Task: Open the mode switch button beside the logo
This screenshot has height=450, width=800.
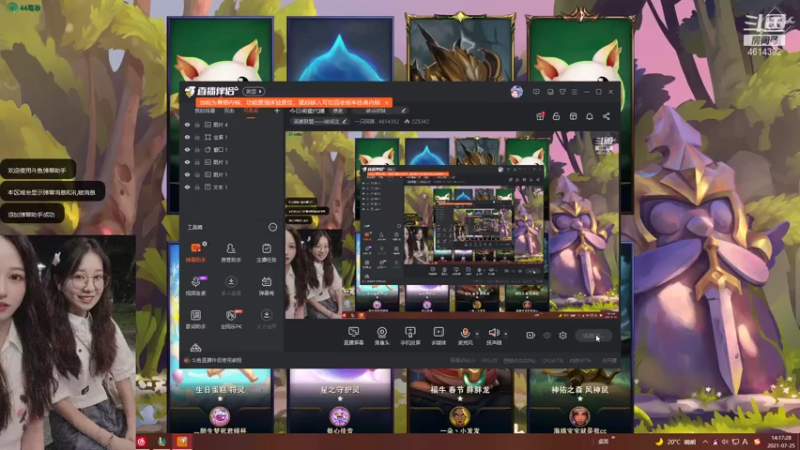Action: click(253, 91)
